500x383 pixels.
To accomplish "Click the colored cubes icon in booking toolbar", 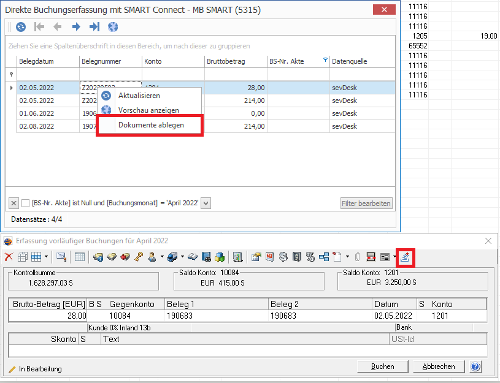I will tap(220, 257).
